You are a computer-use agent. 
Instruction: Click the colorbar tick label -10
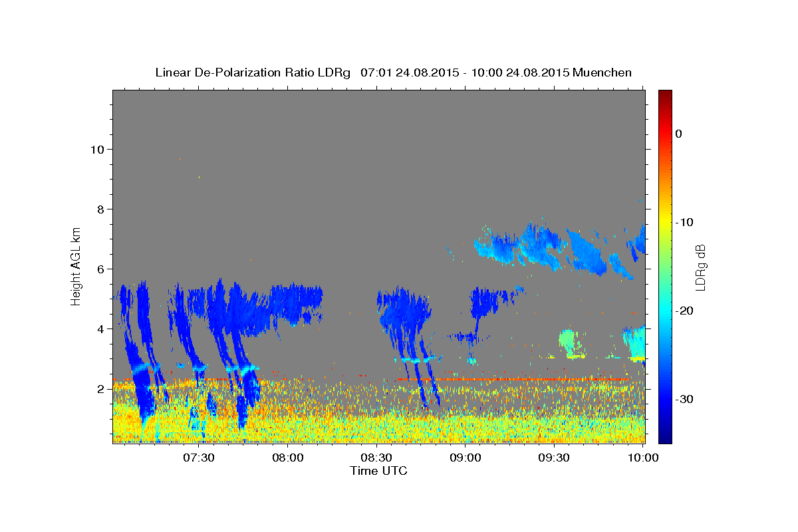[685, 222]
